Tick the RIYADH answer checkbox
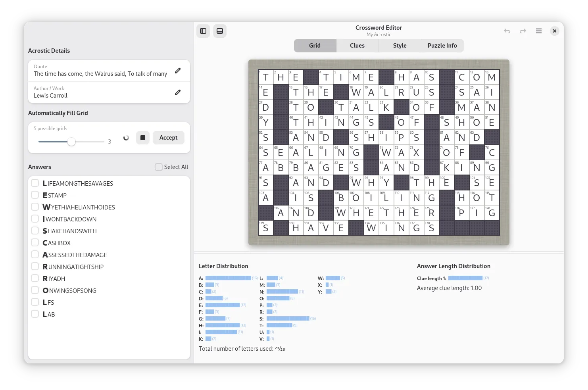Screen dimensions: 588x390 [35, 279]
